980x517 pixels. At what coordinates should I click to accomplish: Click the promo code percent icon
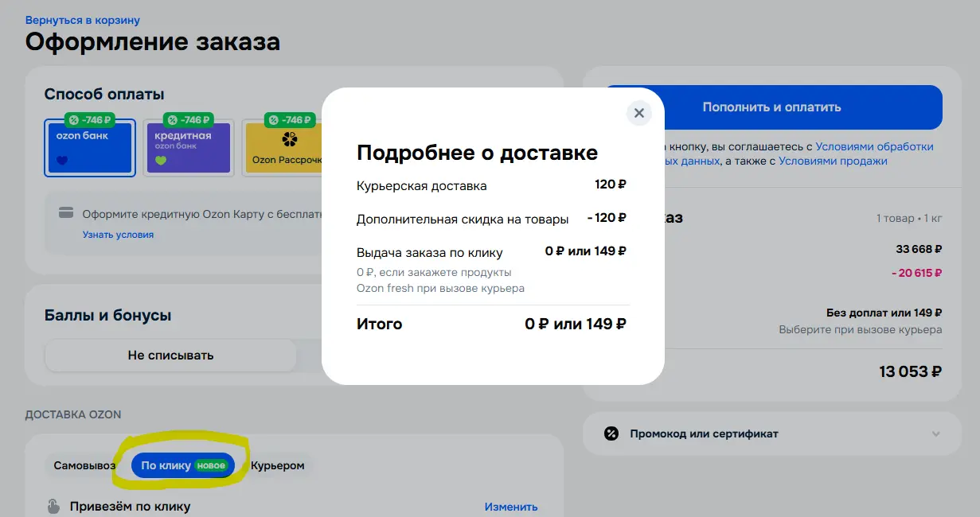point(611,433)
